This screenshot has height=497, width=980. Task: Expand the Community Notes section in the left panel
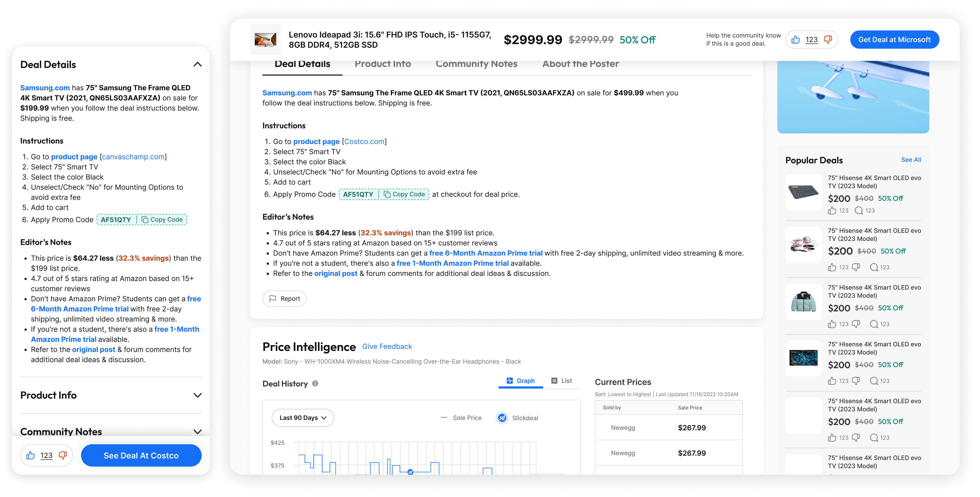(197, 432)
